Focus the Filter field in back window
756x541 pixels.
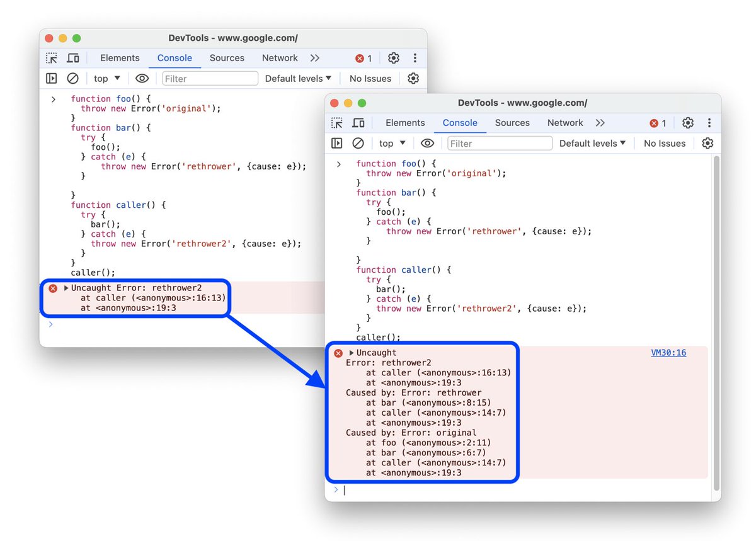click(210, 79)
